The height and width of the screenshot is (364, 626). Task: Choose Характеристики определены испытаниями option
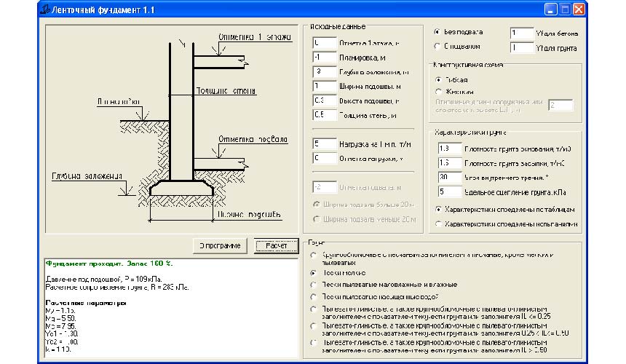[x=438, y=224]
